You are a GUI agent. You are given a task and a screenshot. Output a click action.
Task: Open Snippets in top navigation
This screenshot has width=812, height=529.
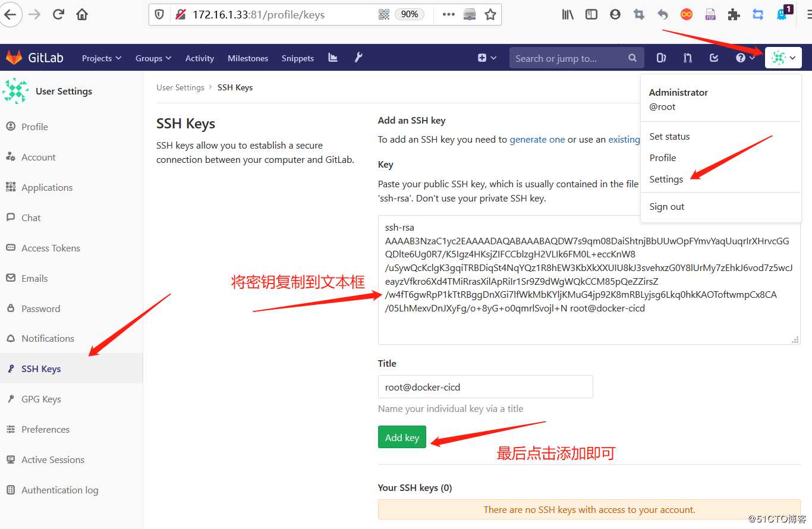coord(298,58)
